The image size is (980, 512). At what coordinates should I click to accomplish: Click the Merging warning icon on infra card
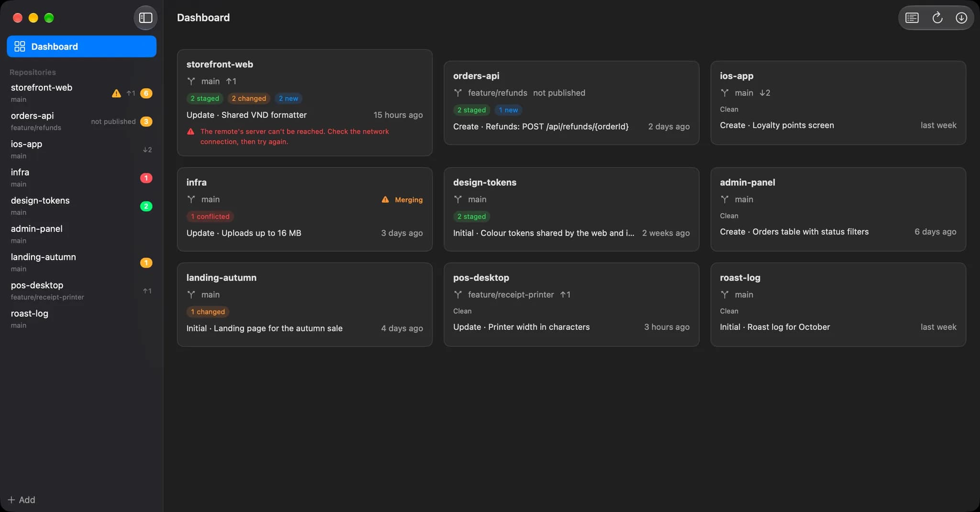385,200
